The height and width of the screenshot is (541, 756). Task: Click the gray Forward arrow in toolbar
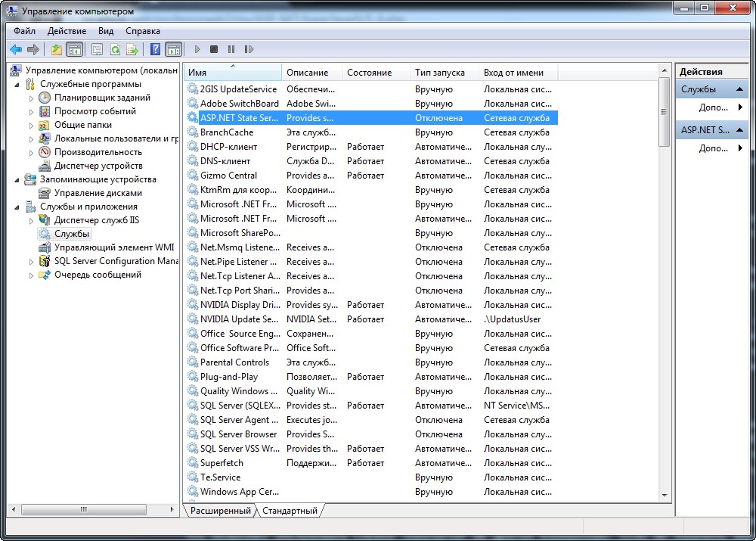(x=33, y=49)
